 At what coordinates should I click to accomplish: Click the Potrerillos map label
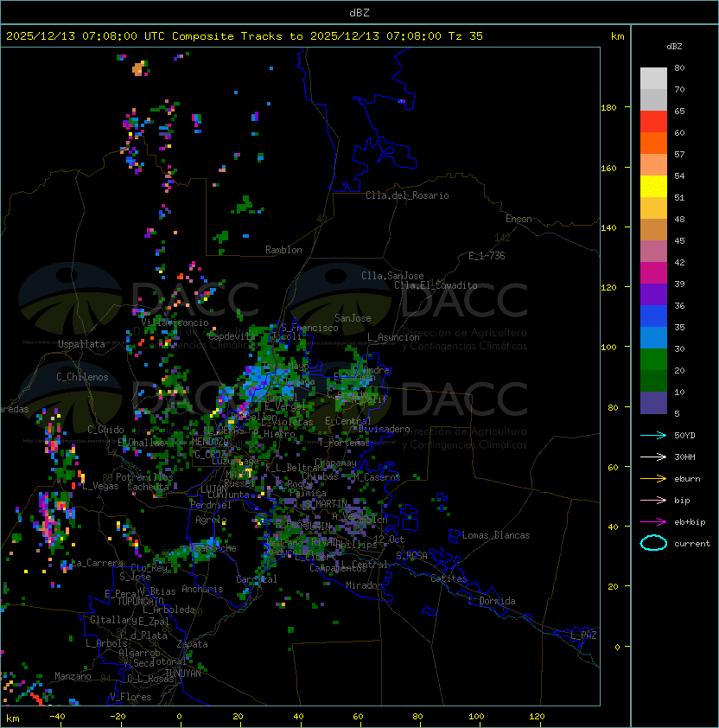point(144,477)
